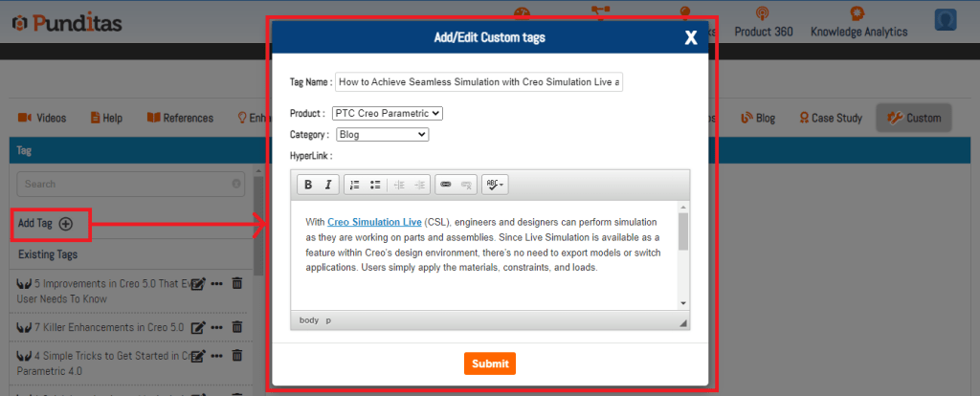
Task: Toggle bold formatting in editor
Action: (308, 184)
